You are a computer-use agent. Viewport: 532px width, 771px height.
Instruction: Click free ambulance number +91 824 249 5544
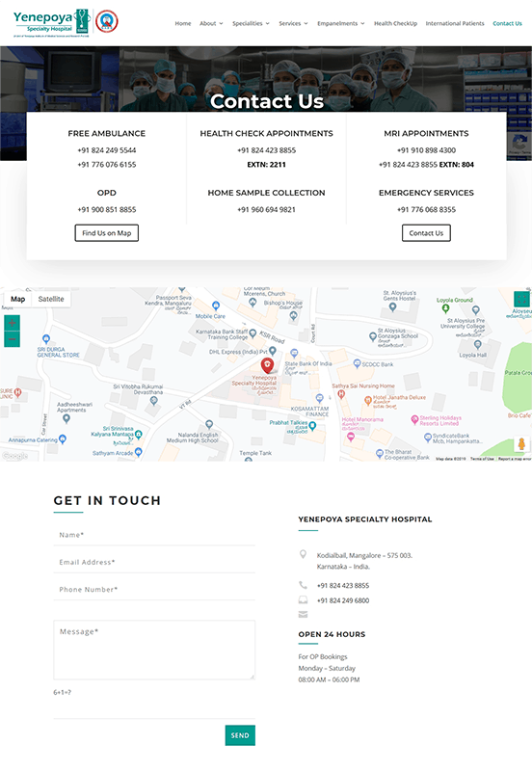(x=107, y=150)
